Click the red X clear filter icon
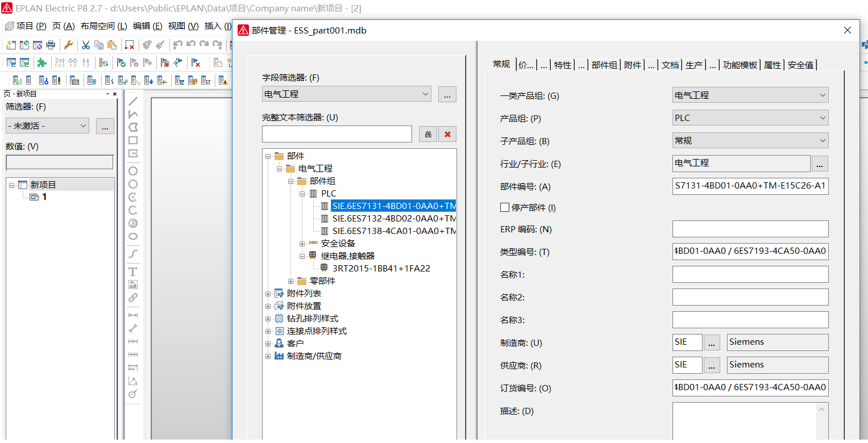This screenshot has width=868, height=443. [x=447, y=134]
